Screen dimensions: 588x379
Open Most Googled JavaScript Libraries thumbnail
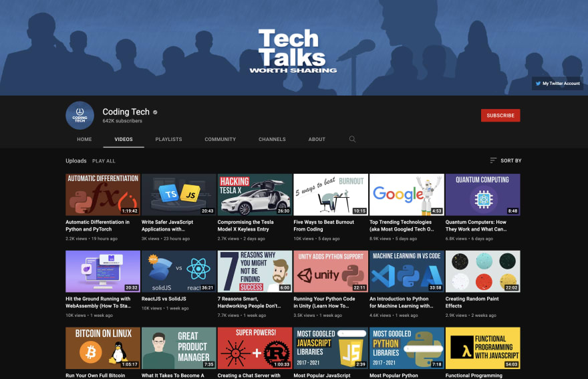coord(331,348)
